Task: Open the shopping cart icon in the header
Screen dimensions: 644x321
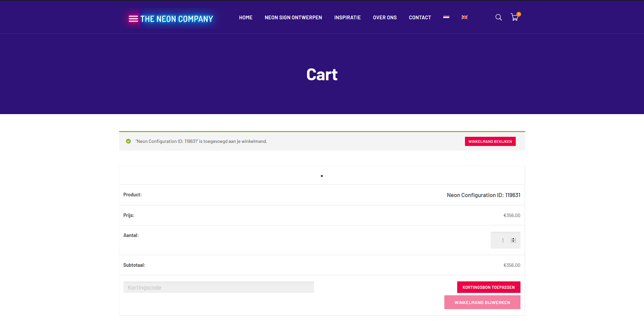Action: [x=514, y=18]
